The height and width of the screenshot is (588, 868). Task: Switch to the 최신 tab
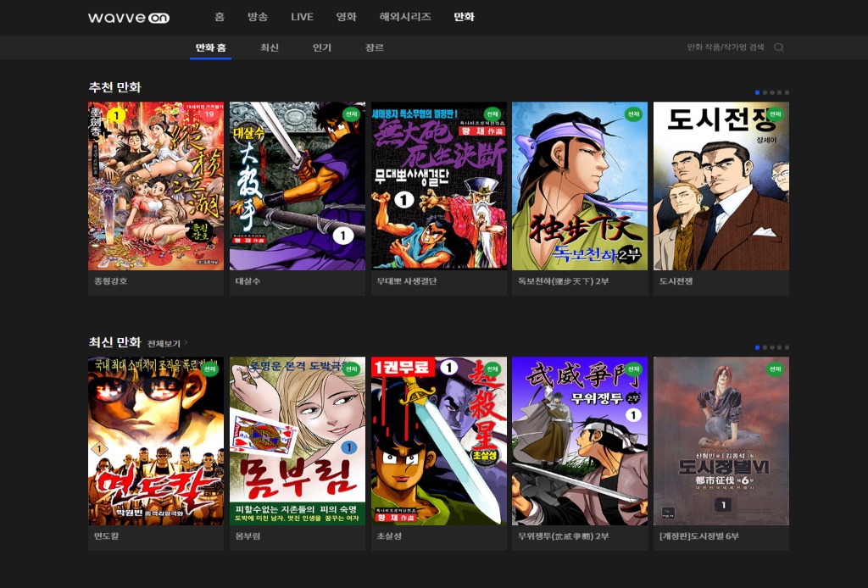pyautogui.click(x=270, y=47)
